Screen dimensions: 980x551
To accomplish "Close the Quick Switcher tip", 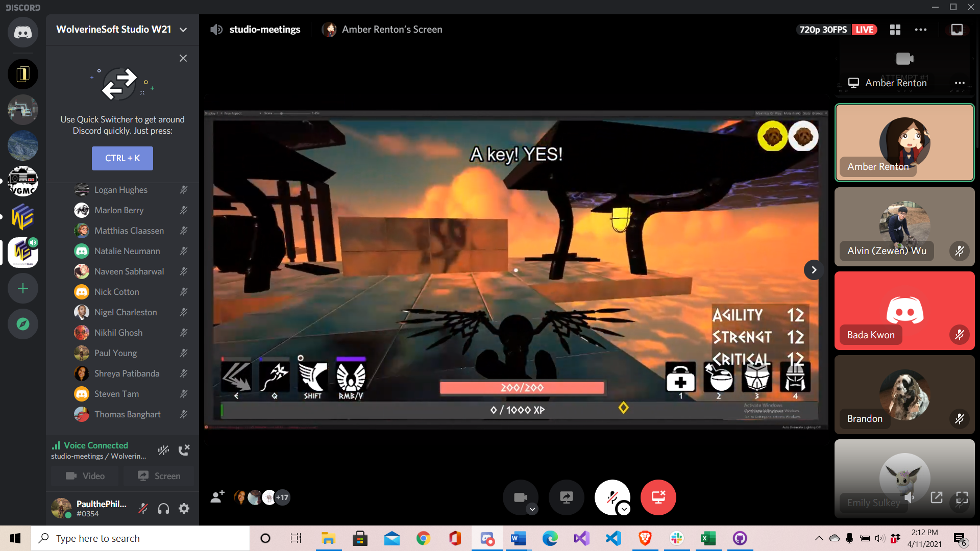I will tap(183, 58).
